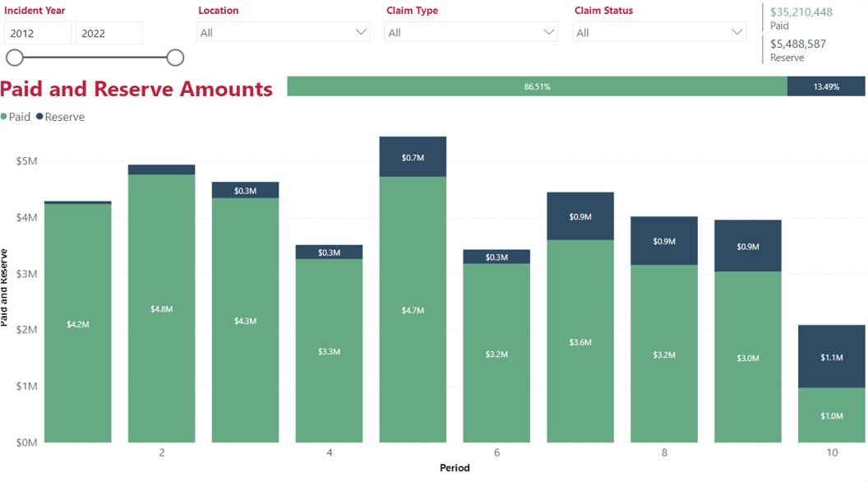Image resolution: width=868 pixels, height=482 pixels.
Task: Select the $1.0M paid bar in period 10
Action: (x=832, y=415)
